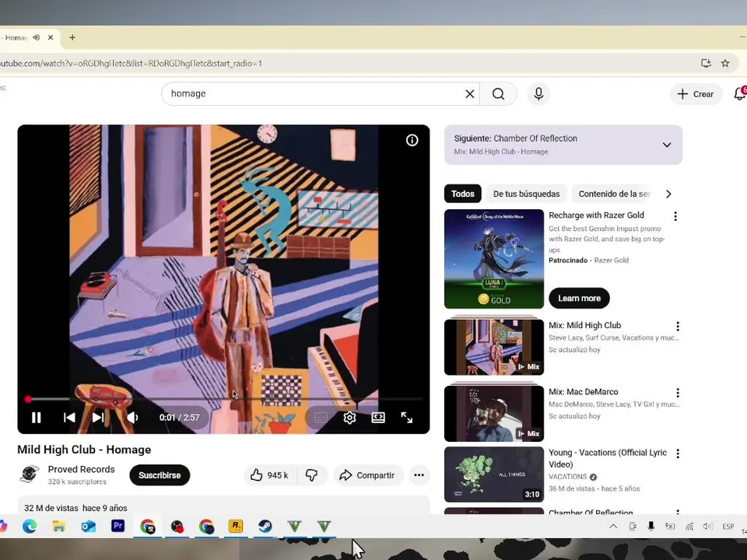747x560 pixels.
Task: Open a new browser tab
Action: point(72,37)
